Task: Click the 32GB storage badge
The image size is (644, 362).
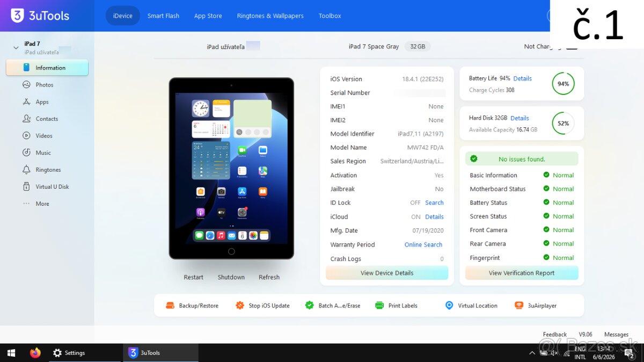Action: point(418,46)
